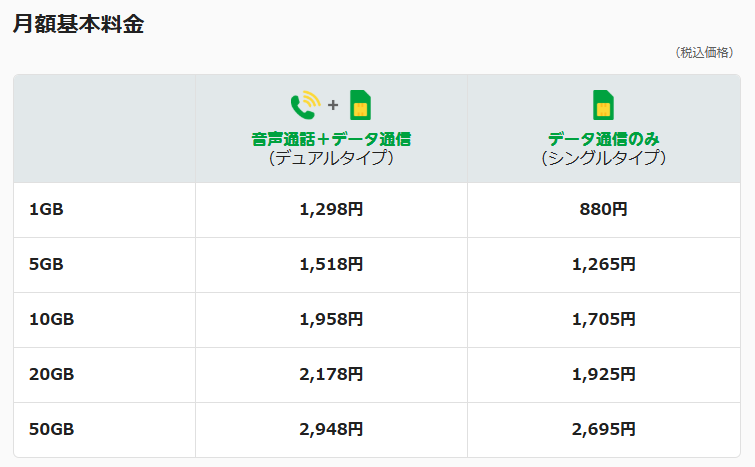Select the 1GB row label

coord(46,210)
